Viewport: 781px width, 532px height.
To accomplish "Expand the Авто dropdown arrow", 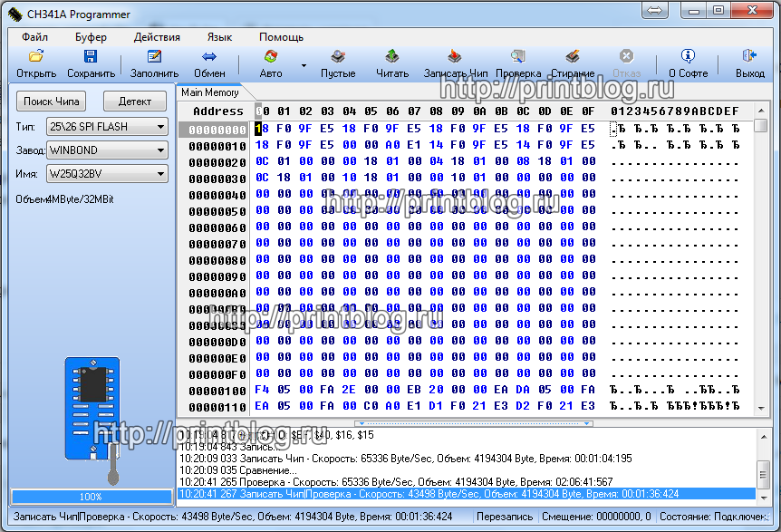I will pyautogui.click(x=304, y=66).
